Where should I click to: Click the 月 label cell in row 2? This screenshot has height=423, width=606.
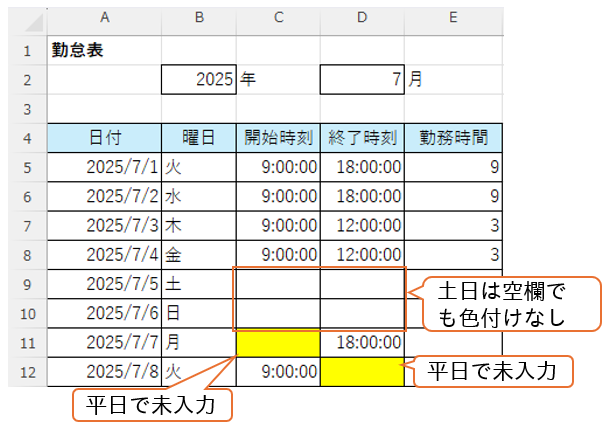pos(453,80)
